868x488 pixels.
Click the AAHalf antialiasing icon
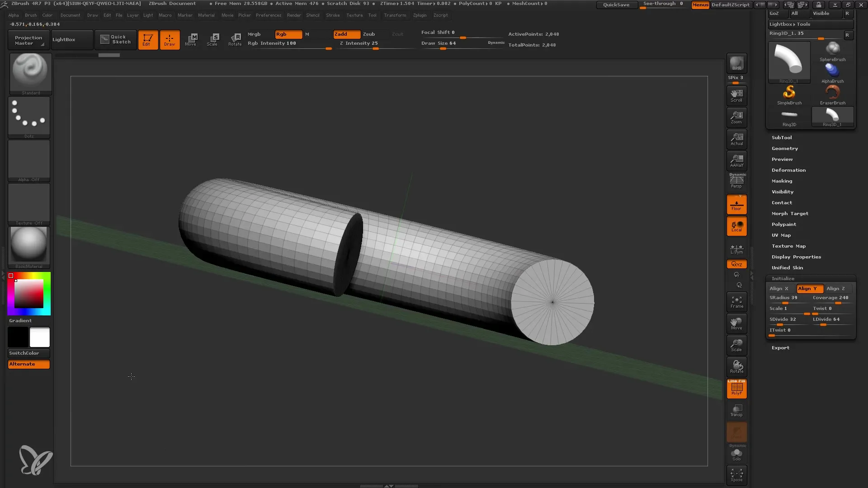pyautogui.click(x=737, y=161)
